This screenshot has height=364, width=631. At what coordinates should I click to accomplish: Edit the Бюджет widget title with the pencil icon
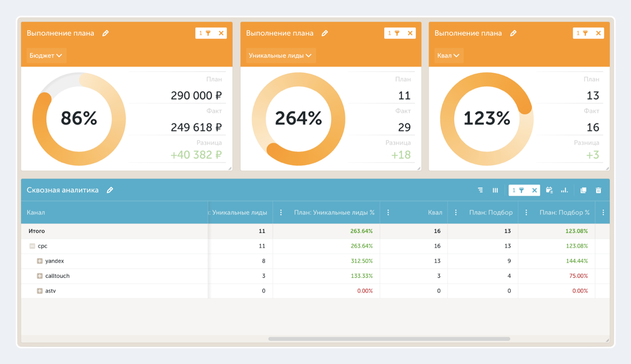coord(105,33)
